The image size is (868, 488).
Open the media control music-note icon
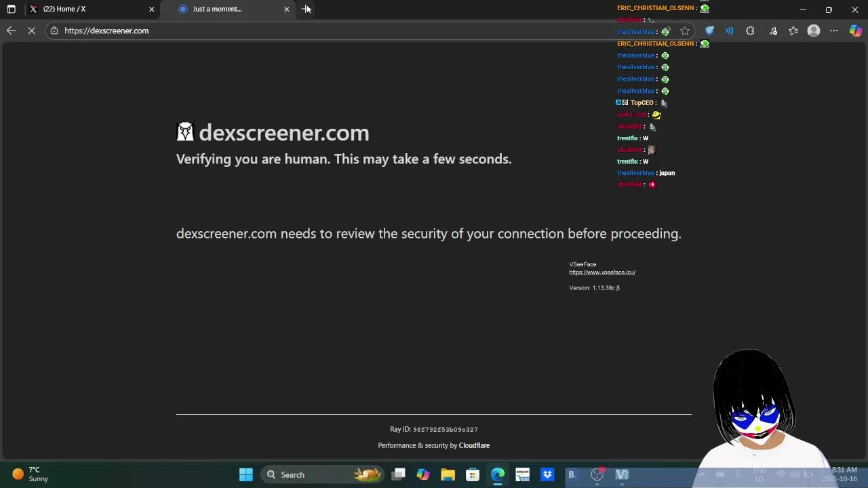[x=773, y=30]
